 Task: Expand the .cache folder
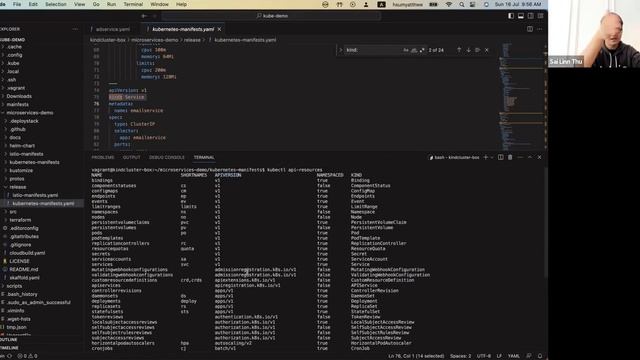(x=14, y=47)
